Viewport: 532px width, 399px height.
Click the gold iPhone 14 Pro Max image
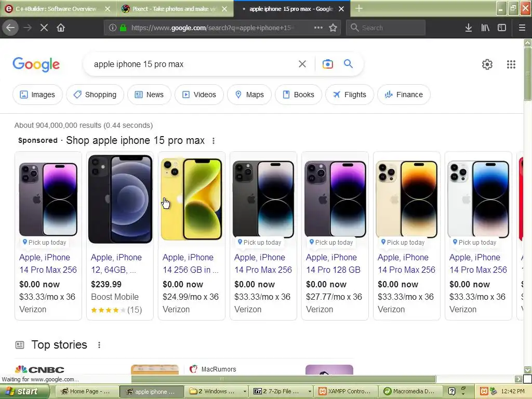pos(407,199)
